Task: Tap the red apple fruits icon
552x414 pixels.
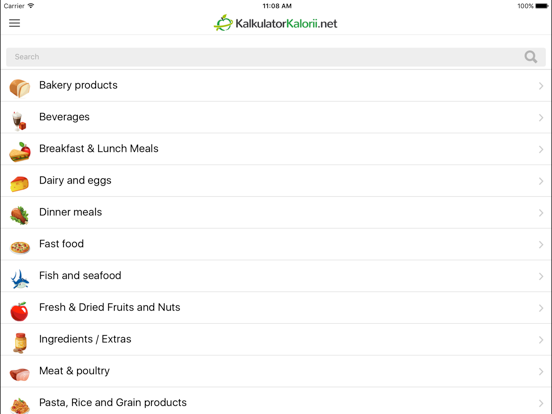Action: (19, 312)
